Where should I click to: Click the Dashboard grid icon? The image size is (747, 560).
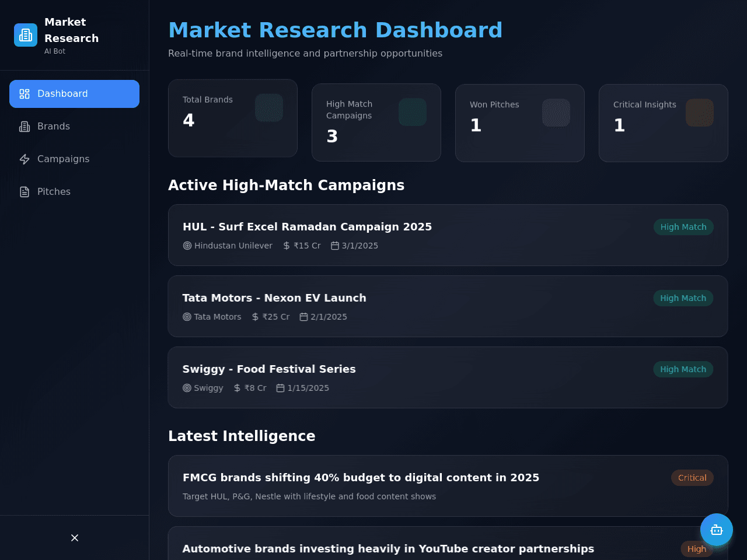[25, 94]
